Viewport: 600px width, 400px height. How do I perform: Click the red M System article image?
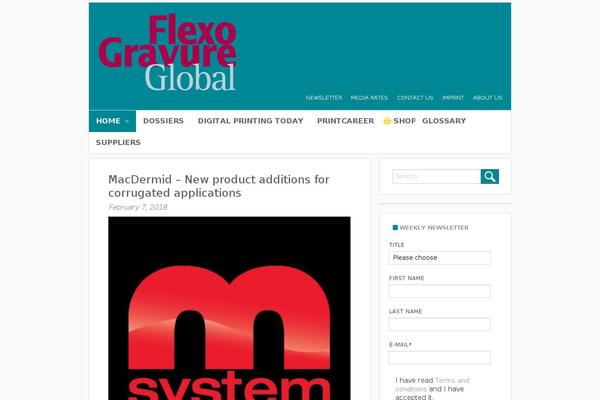pos(229,308)
